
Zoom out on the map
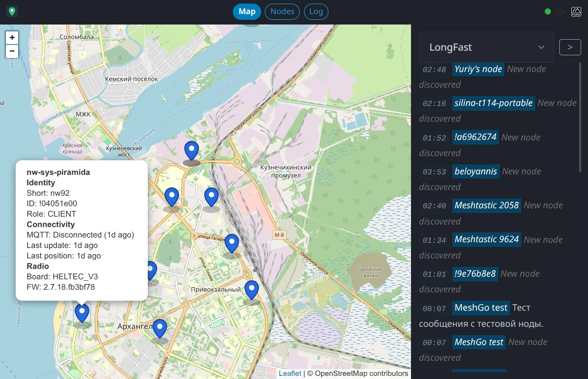(x=12, y=51)
